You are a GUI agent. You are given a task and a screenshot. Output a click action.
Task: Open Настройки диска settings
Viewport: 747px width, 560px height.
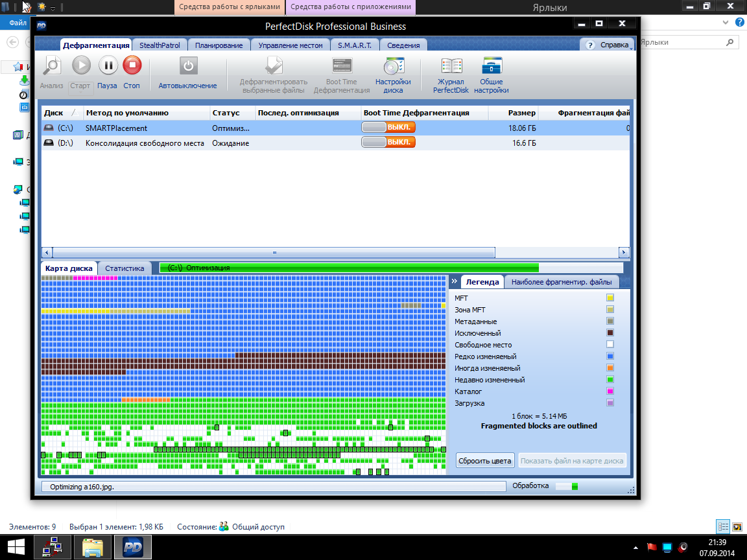click(x=394, y=66)
